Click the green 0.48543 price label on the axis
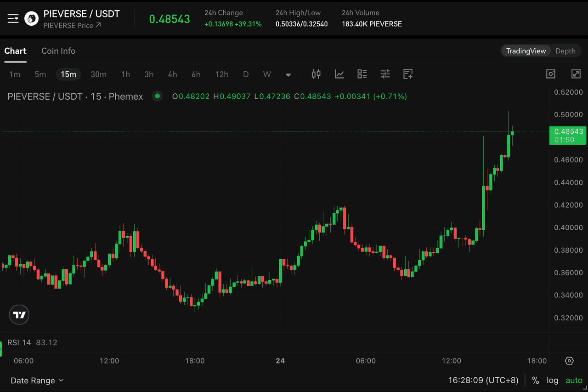The image size is (588, 392). (568, 136)
